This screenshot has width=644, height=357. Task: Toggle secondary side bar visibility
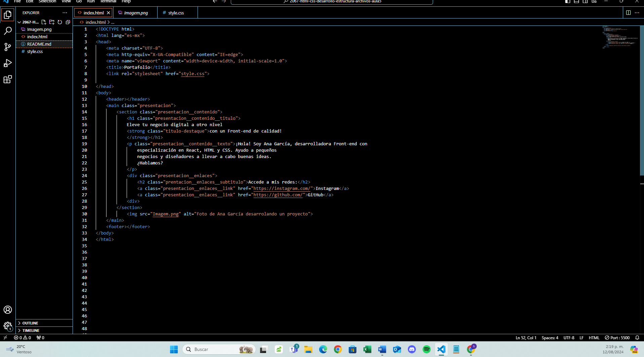(x=585, y=1)
